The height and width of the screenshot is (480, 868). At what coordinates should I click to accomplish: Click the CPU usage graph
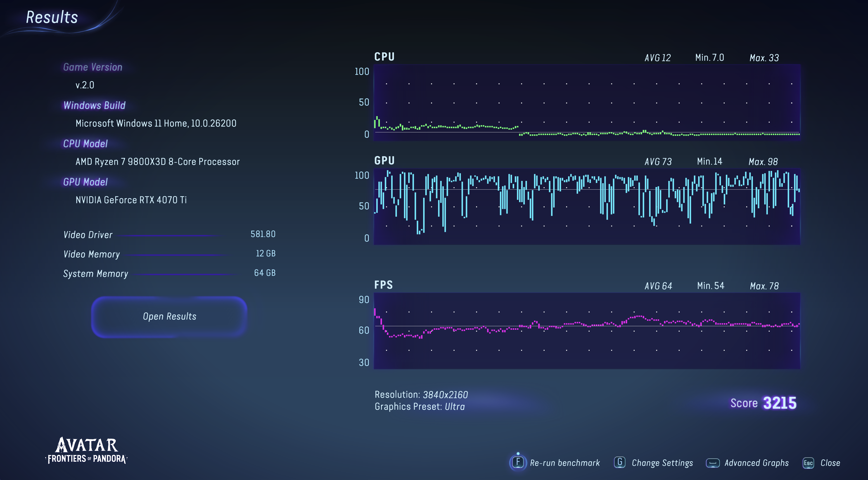point(587,103)
